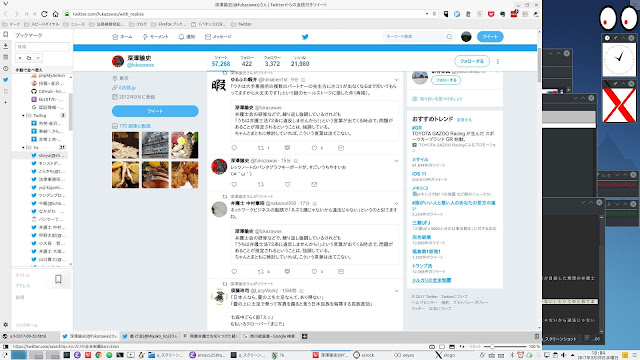Open dropdown chevron on the @nakano tweet
This screenshot has height=360, width=640.
pyautogui.click(x=396, y=204)
